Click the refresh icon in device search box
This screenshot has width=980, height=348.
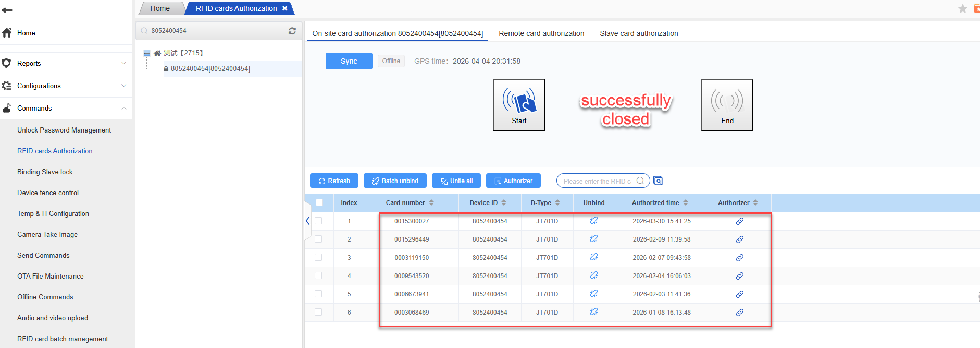(292, 31)
